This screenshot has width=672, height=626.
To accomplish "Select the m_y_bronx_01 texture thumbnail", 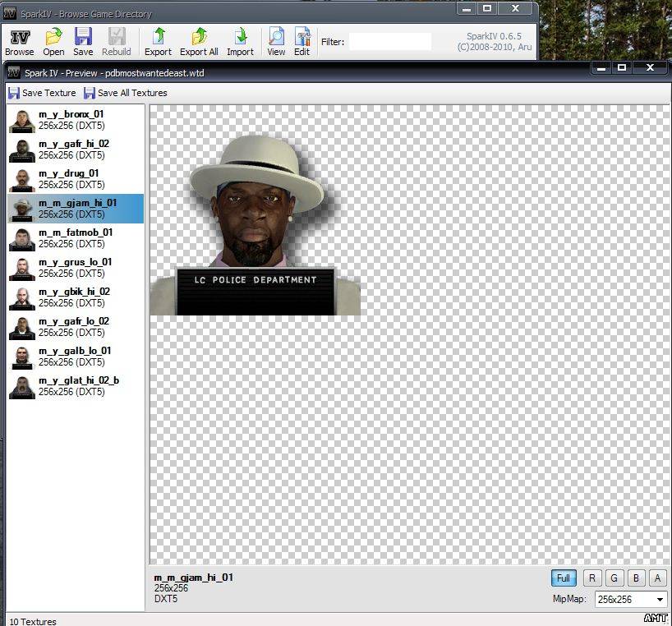I will pos(22,120).
